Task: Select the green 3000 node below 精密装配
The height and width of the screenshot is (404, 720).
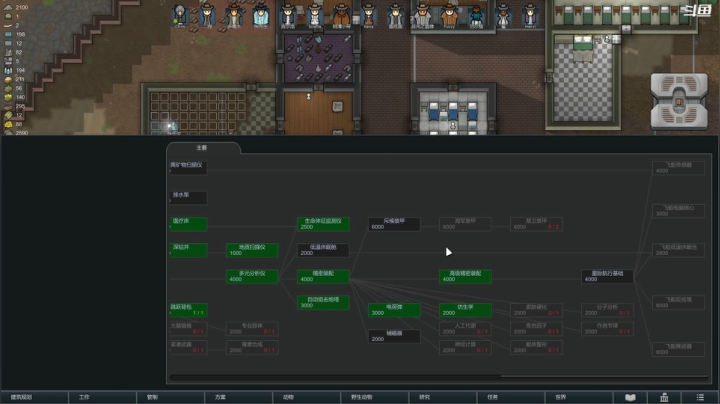Action: [x=323, y=303]
